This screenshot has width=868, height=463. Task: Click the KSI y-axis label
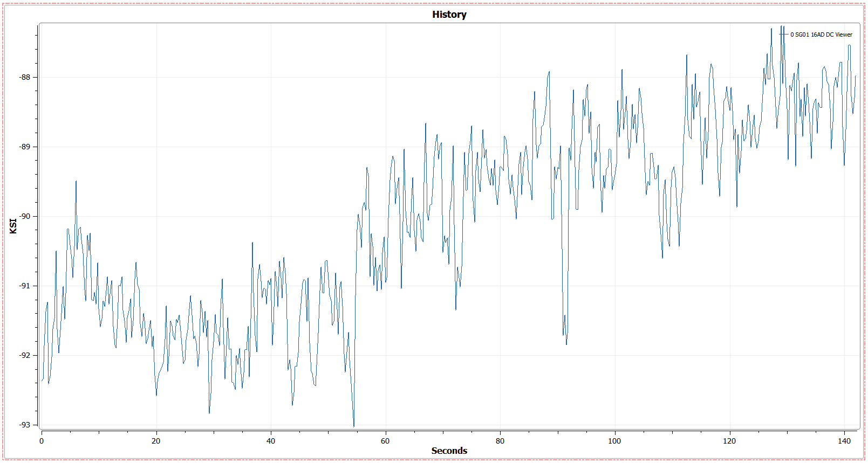click(x=13, y=226)
